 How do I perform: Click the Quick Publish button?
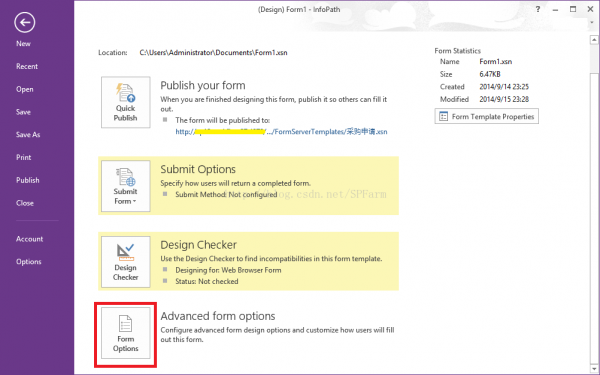pyautogui.click(x=126, y=102)
